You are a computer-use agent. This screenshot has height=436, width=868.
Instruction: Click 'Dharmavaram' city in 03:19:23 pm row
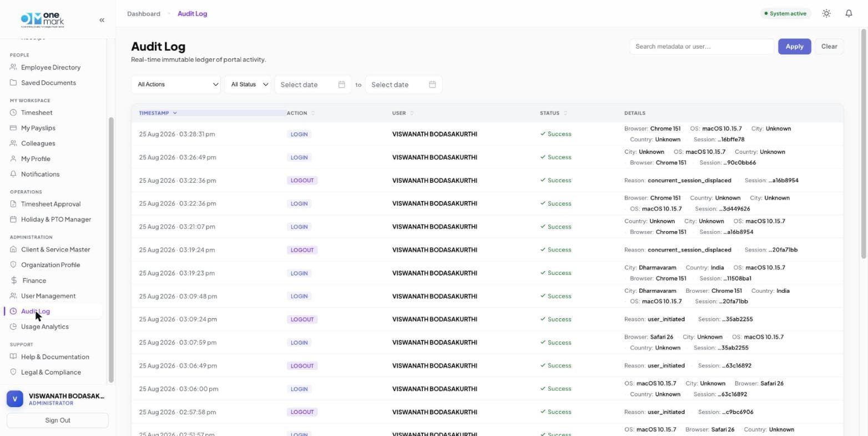click(657, 268)
